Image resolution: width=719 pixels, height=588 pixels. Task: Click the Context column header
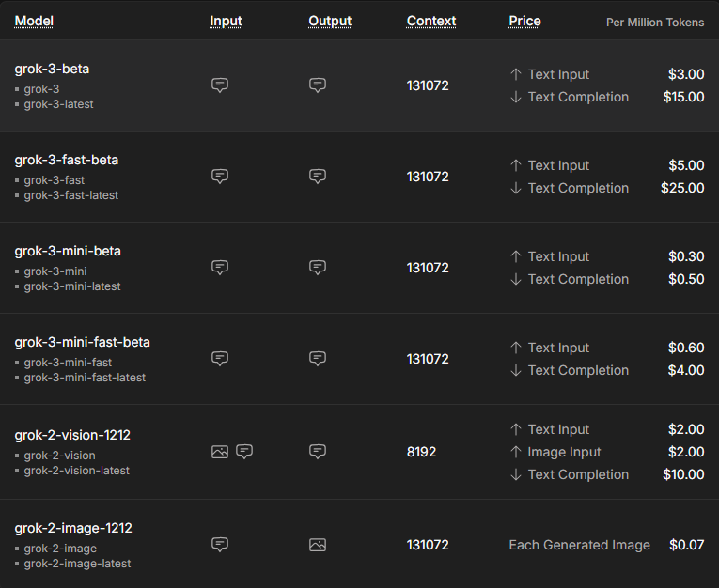click(431, 21)
